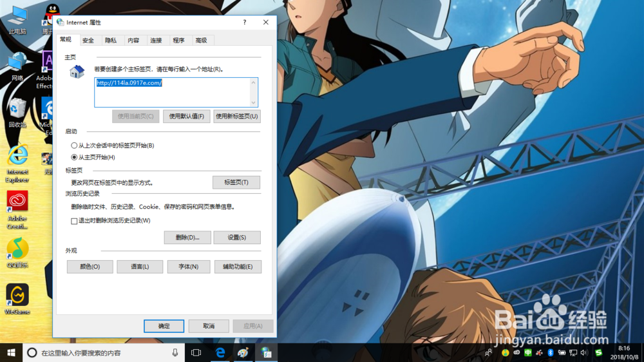Open the 辅助功能(E) button
Viewport: 644px width, 362px height.
[x=238, y=267]
